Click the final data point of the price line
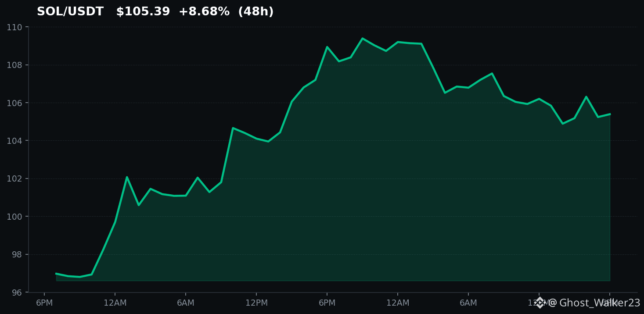644x314 pixels. (610, 114)
